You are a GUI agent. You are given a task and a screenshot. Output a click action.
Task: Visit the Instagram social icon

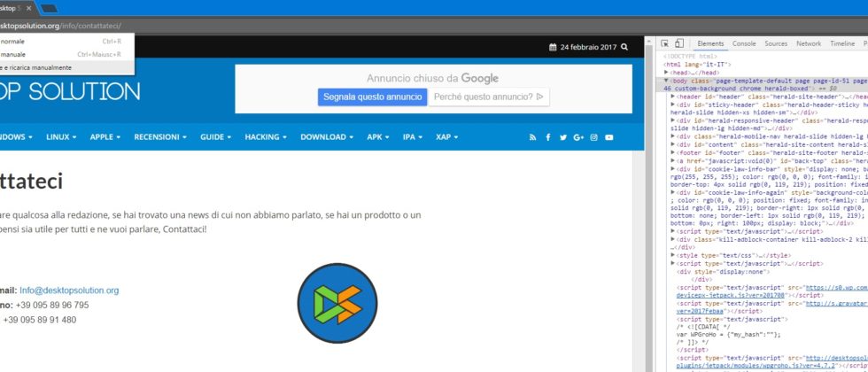point(594,137)
